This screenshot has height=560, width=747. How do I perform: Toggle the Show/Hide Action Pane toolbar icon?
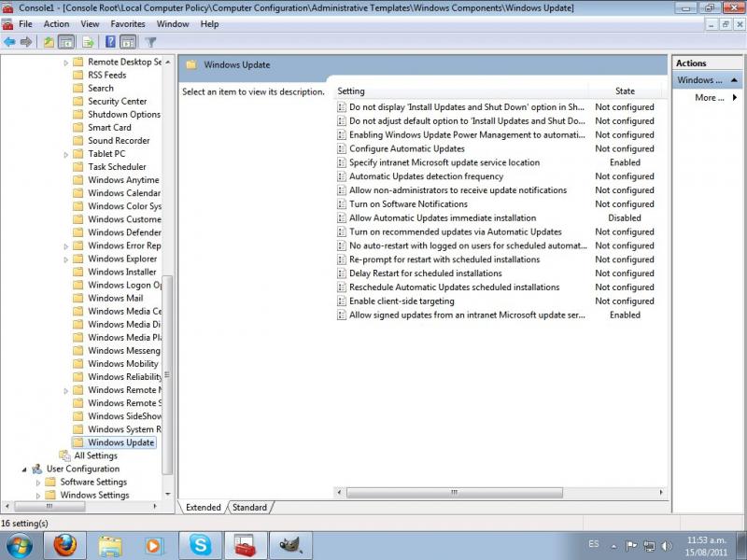click(x=128, y=42)
